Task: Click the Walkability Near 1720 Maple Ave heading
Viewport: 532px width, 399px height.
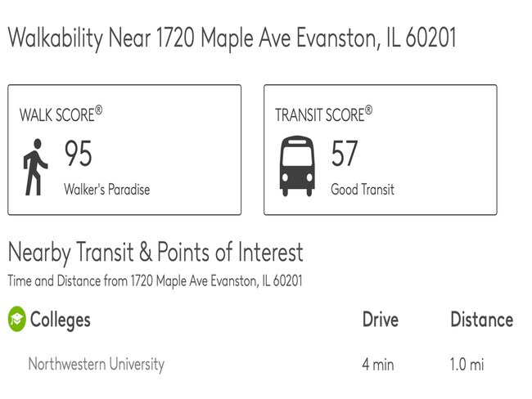Action: tap(232, 38)
